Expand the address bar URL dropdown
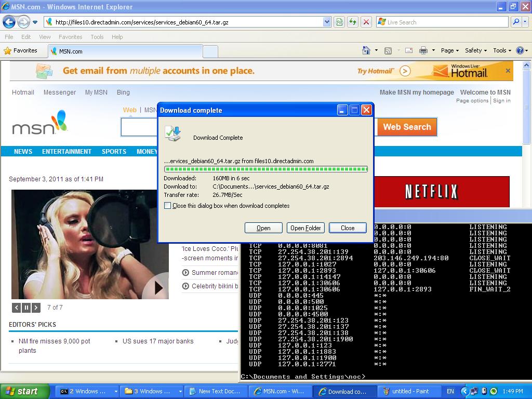This screenshot has width=532, height=399. tap(327, 22)
